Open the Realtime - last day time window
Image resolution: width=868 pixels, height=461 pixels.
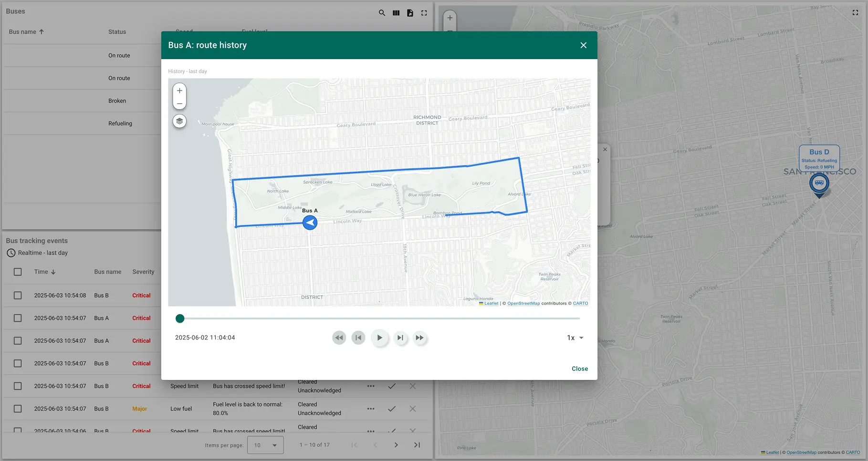37,253
